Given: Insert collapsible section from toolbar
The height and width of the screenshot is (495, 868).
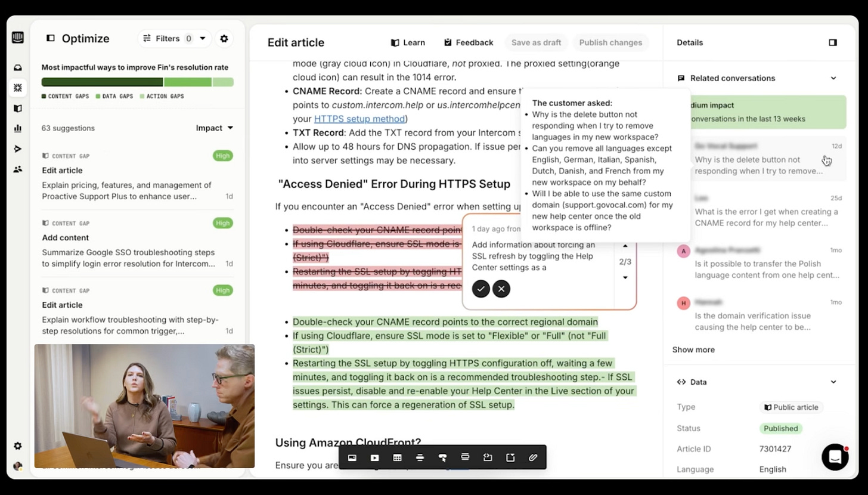Looking at the screenshot, I should [x=465, y=457].
